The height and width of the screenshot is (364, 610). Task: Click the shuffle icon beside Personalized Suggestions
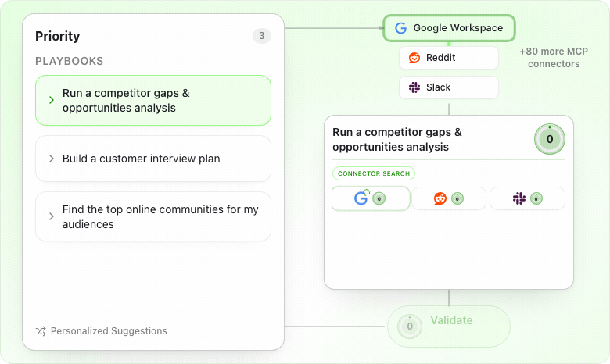(x=41, y=331)
